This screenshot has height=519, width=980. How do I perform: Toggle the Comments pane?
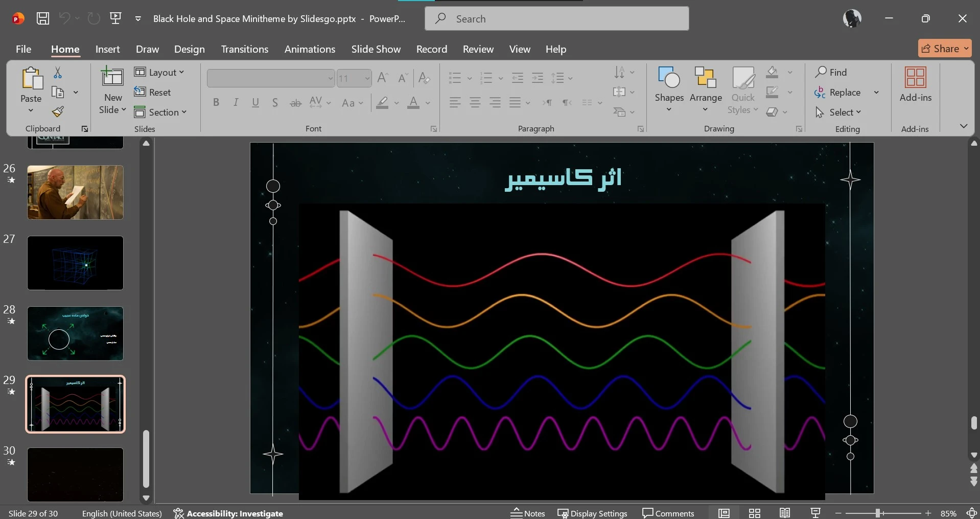pos(668,513)
